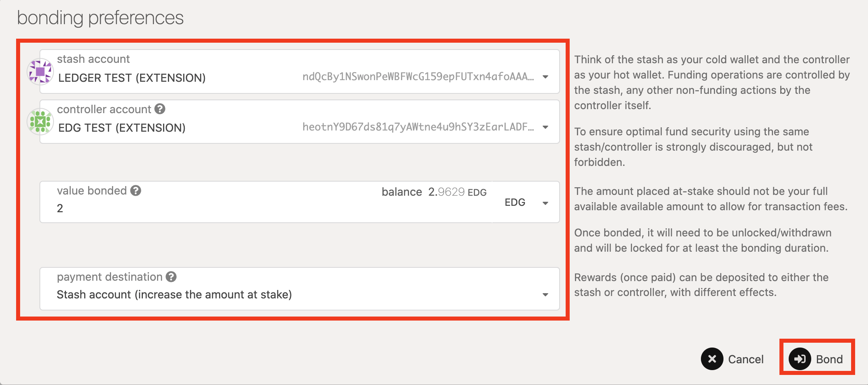The width and height of the screenshot is (868, 385).
Task: Click the 'Stash account (increase the amount at stake)' option
Action: pyautogui.click(x=174, y=295)
